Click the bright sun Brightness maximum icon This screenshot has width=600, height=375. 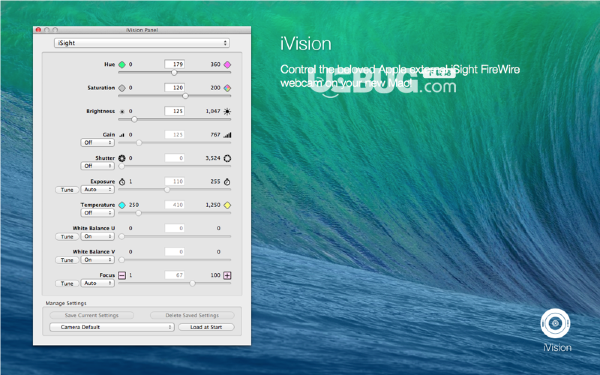click(227, 111)
